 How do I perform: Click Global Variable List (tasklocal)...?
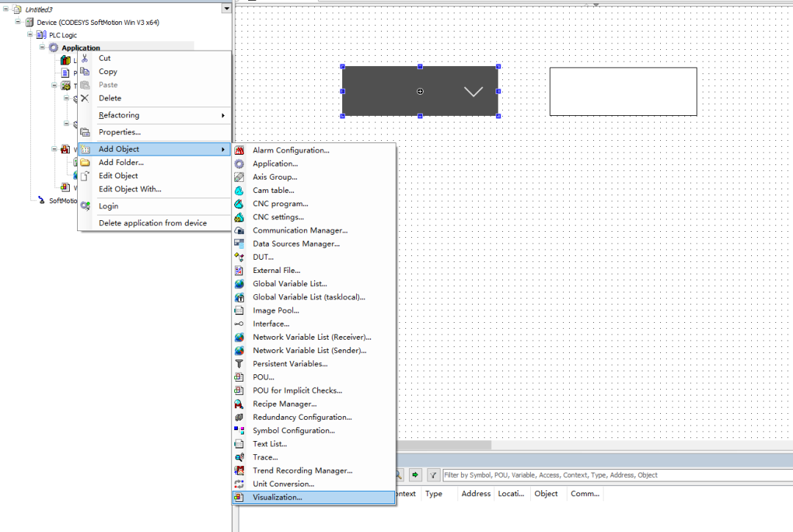314,297
